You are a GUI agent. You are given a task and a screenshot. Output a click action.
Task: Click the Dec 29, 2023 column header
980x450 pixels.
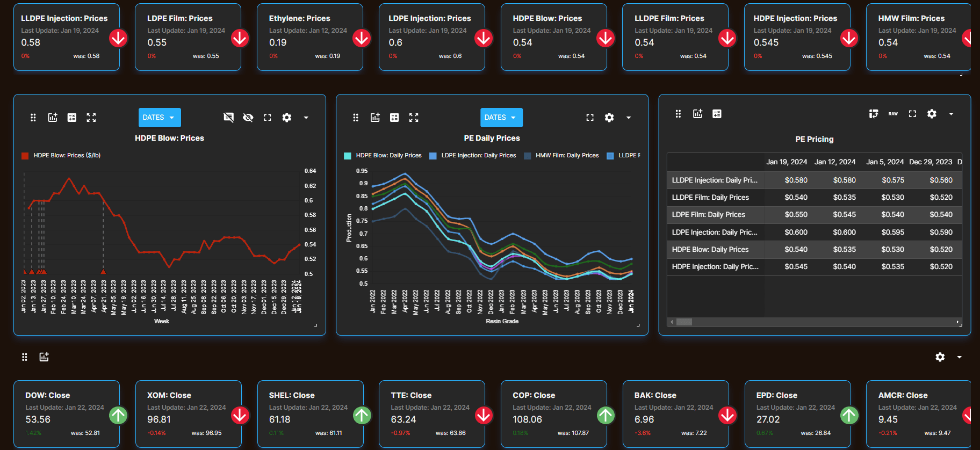pos(931,162)
